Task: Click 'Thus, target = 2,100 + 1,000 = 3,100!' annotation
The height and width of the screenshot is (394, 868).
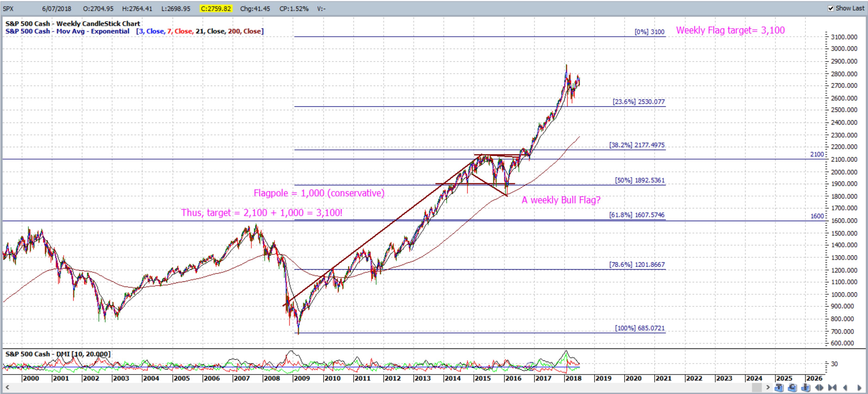Action: (262, 212)
